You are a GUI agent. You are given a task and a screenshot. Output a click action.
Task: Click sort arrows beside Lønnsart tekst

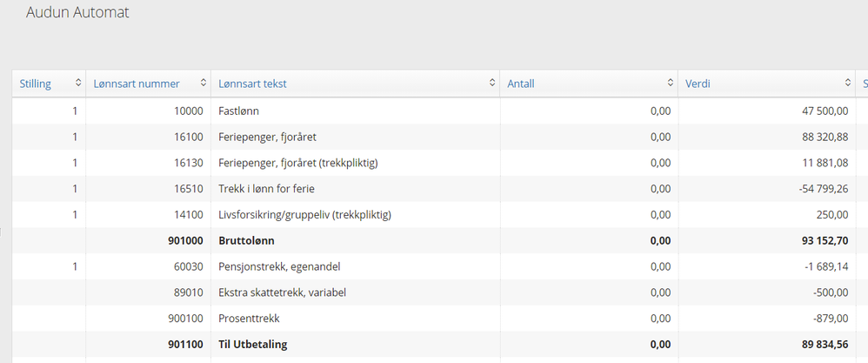tap(492, 84)
